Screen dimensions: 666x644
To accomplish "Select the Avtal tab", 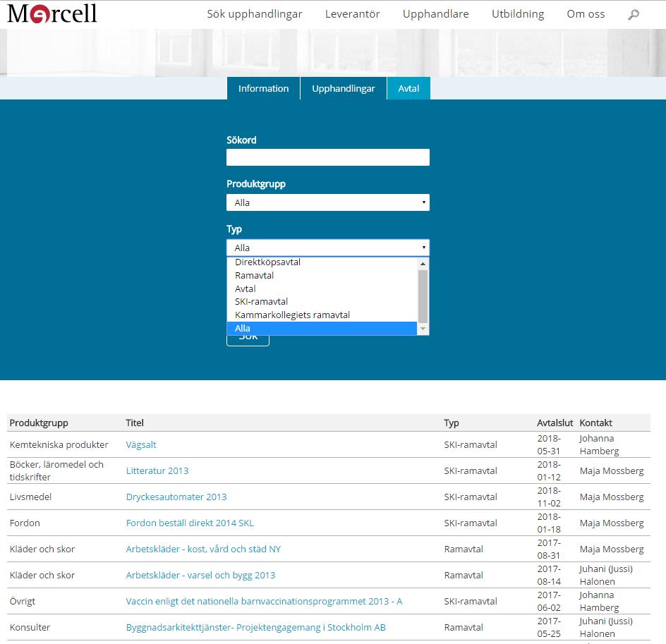I will pyautogui.click(x=408, y=88).
